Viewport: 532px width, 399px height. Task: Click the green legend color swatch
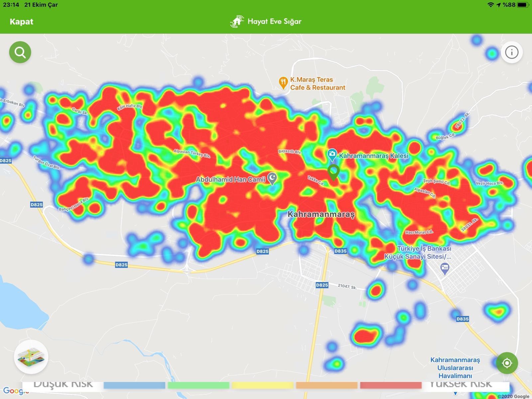point(199,385)
